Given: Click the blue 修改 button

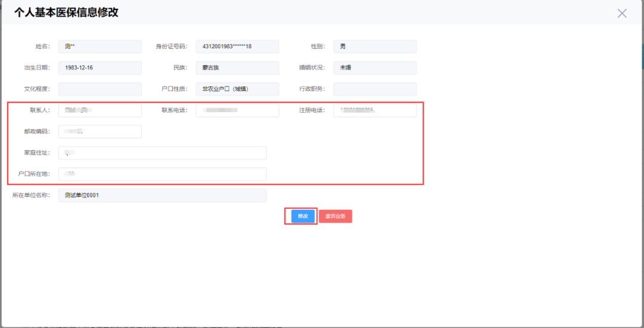Looking at the screenshot, I should (x=303, y=216).
